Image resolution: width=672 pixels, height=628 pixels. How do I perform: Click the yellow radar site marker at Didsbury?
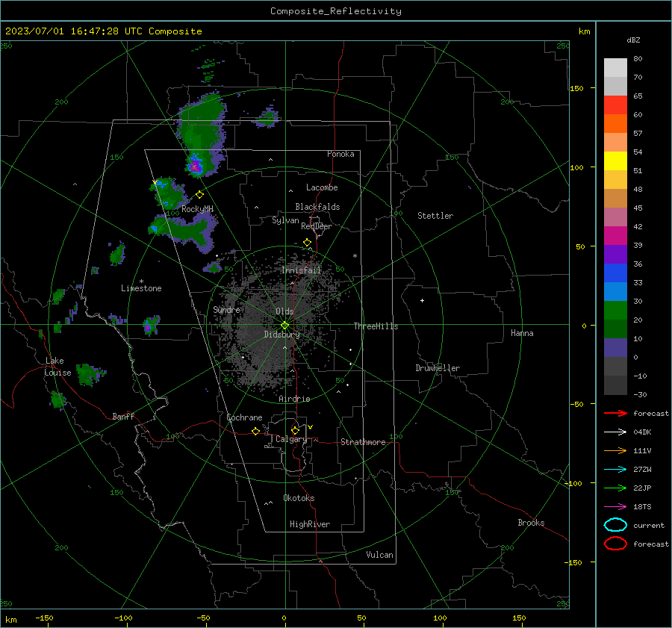point(285,325)
